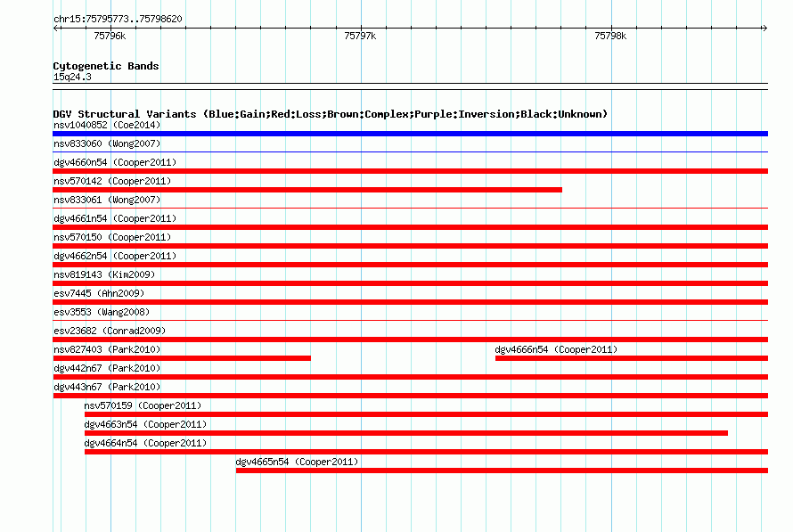Click the red bar under dgv4666n54
Viewport: 793px width, 532px height.
tap(632, 358)
